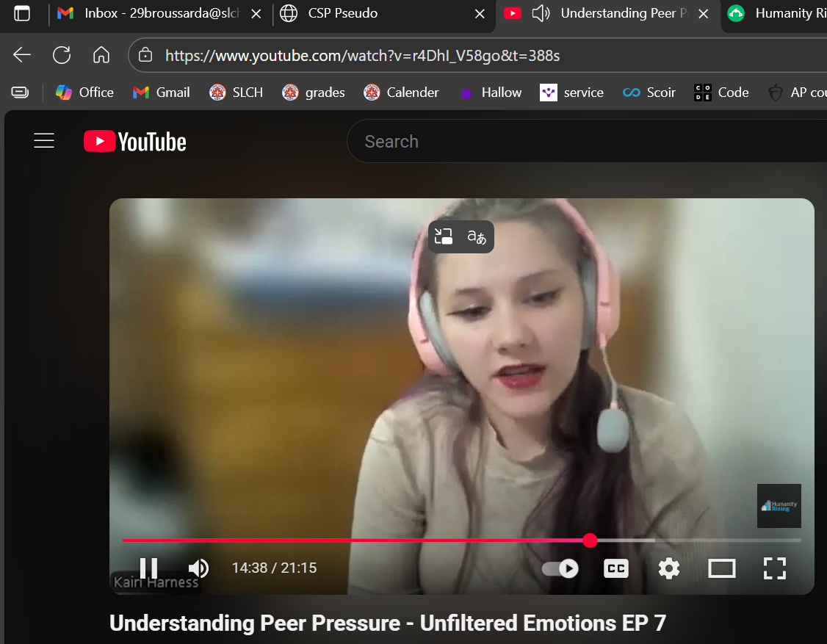Image resolution: width=827 pixels, height=644 pixels.
Task: Open the AP bookmark
Action: coord(797,93)
